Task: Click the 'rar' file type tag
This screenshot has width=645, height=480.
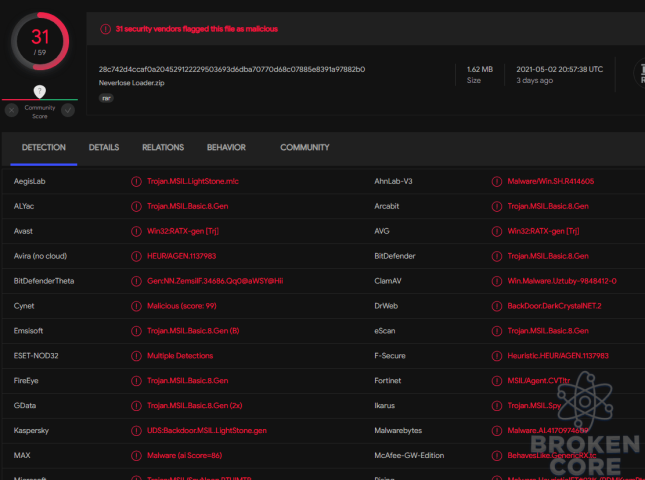Action: point(106,98)
